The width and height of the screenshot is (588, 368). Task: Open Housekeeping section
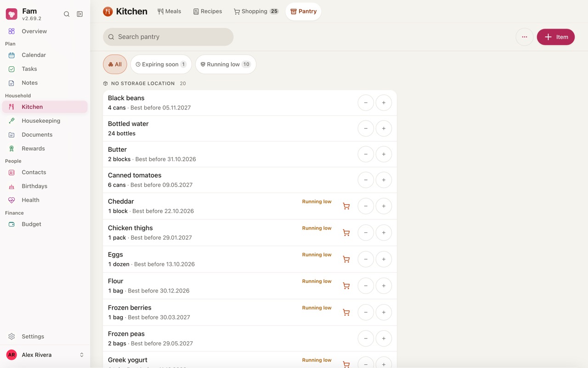point(45,121)
